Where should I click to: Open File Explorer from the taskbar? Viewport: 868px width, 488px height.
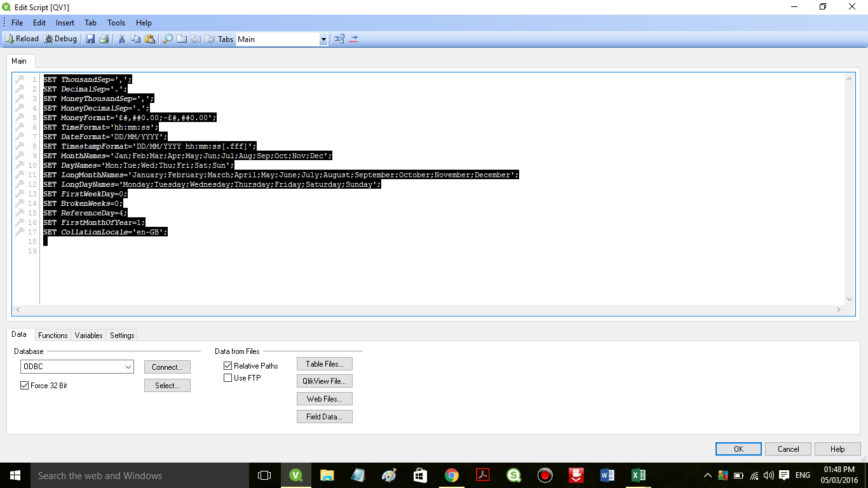point(327,475)
